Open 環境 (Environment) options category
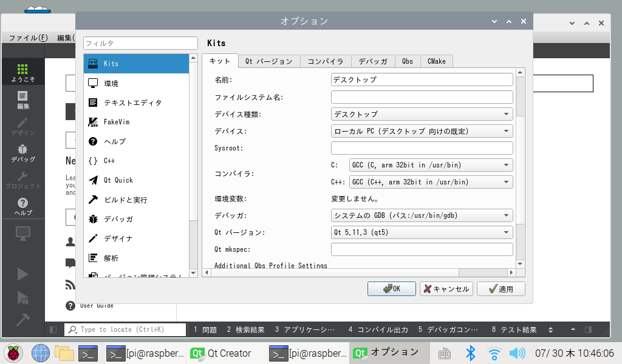Image resolution: width=622 pixels, height=364 pixels. tap(136, 83)
